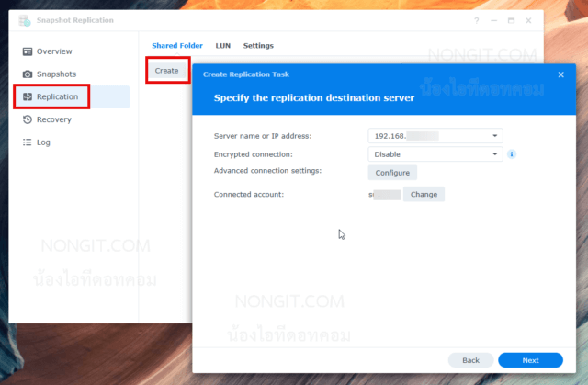Click the Next button
588x385 pixels.
pyautogui.click(x=530, y=360)
